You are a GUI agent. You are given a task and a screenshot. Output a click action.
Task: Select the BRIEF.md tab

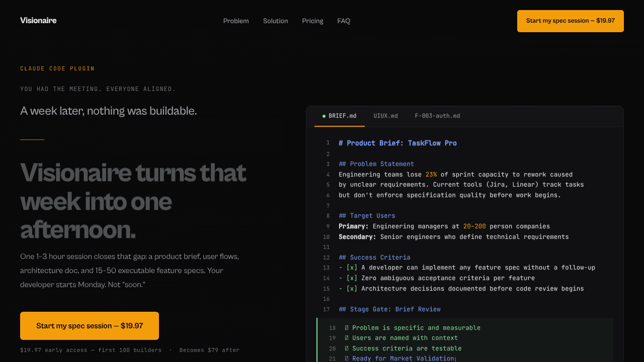tap(340, 116)
